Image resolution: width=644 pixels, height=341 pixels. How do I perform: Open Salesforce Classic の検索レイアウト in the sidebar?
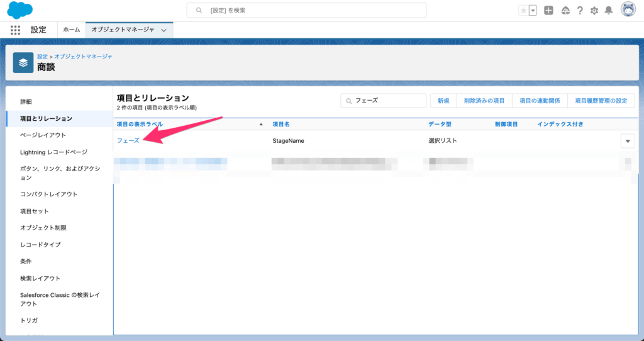tap(60, 299)
